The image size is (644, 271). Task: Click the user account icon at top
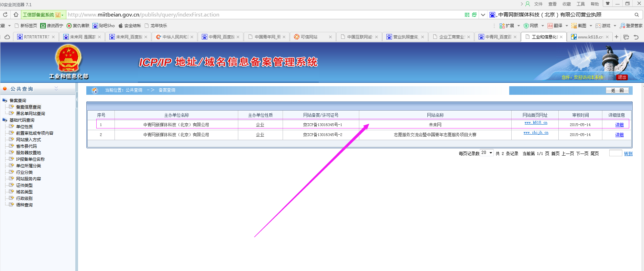point(527,4)
